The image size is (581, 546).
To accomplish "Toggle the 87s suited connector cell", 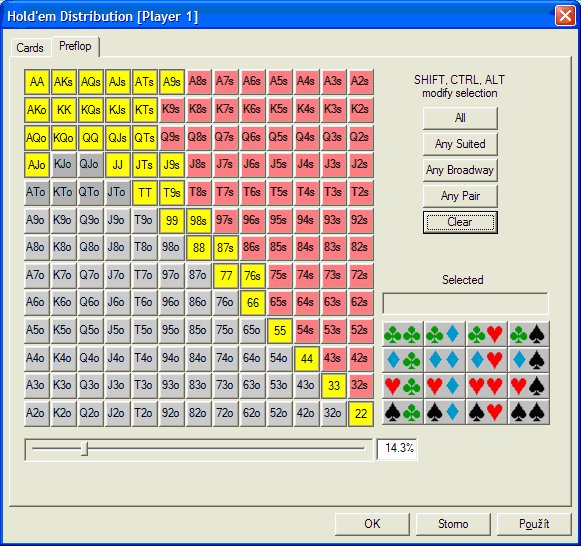I will click(x=226, y=248).
